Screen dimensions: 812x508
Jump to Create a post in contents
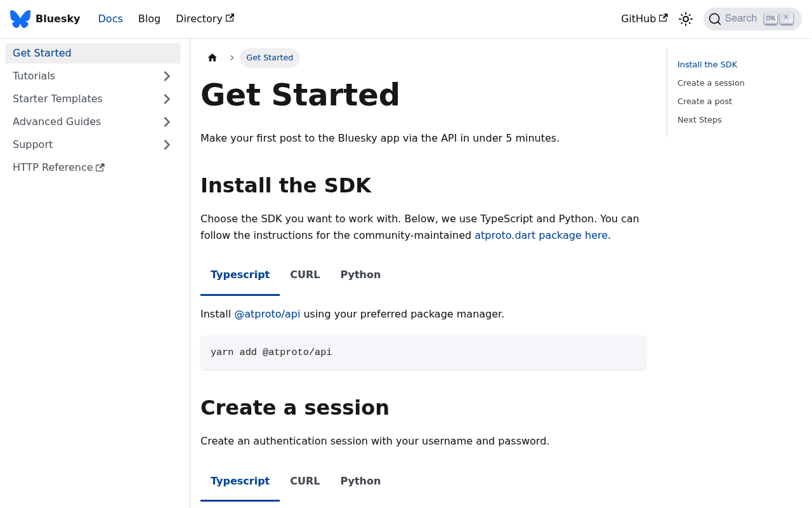tap(705, 102)
